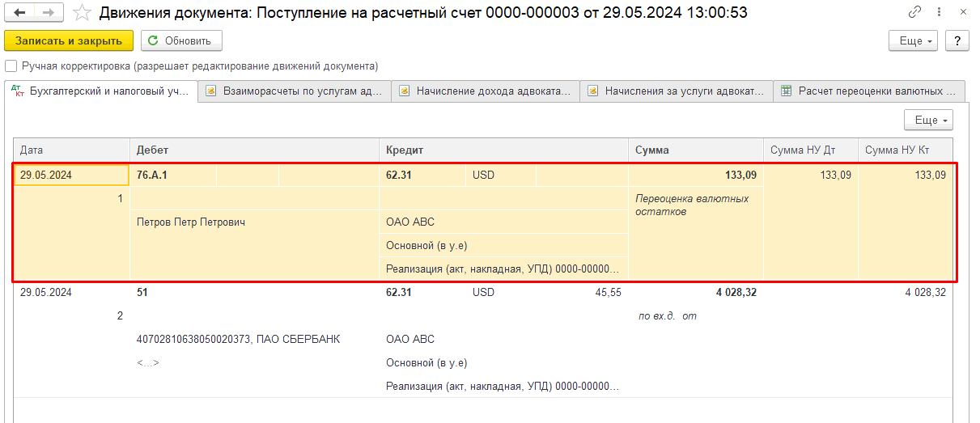Open the top Еще dropdown next to help
This screenshot has width=980, height=423.
coord(912,41)
